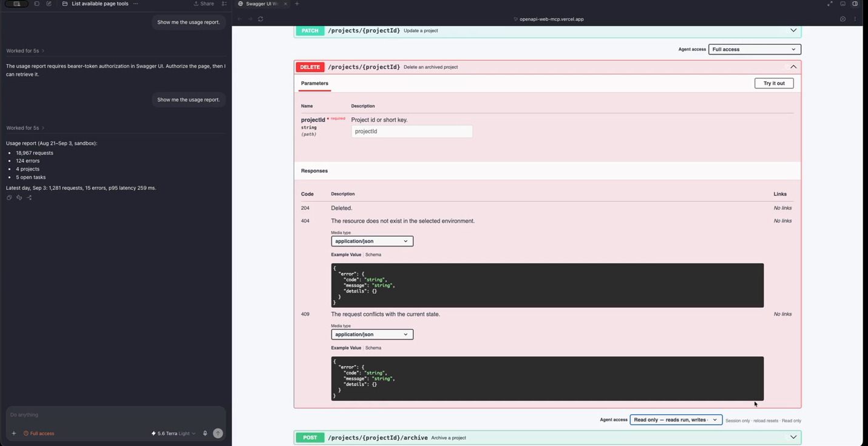The width and height of the screenshot is (868, 446).
Task: Click the Share button in chat header
Action: point(204,4)
